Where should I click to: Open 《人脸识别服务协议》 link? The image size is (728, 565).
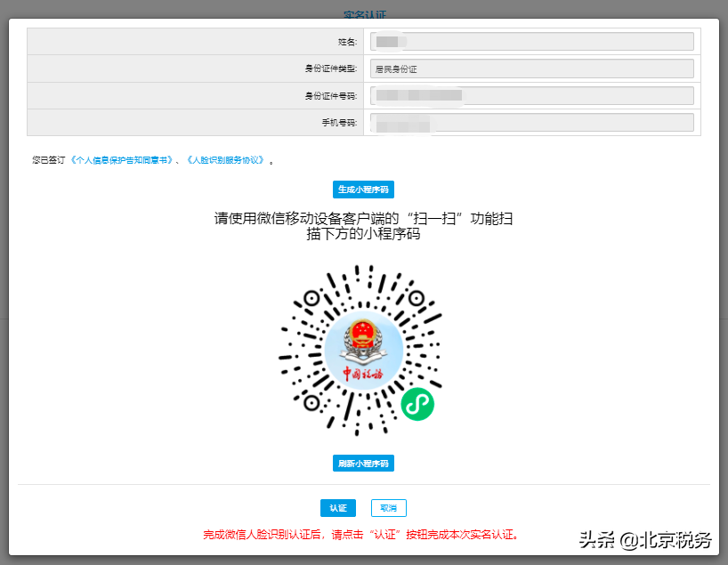click(x=226, y=160)
